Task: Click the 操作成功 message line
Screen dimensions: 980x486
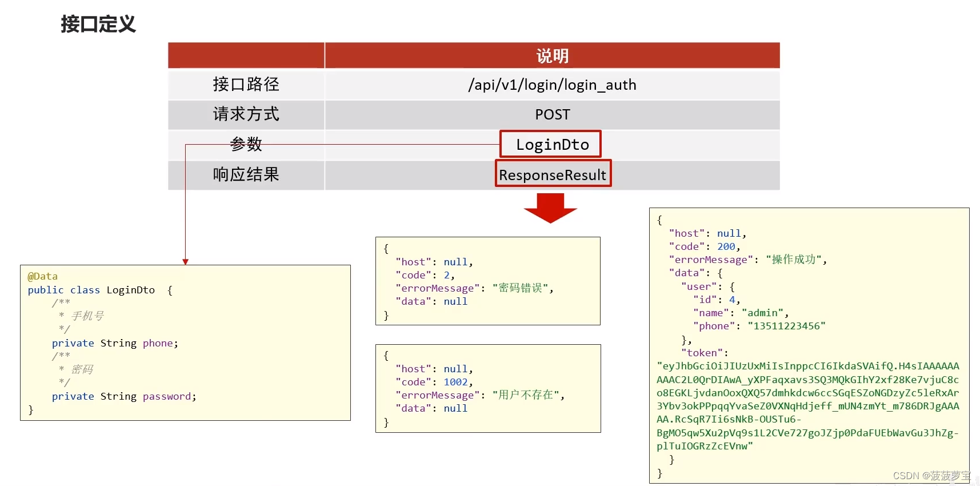Action: pyautogui.click(x=748, y=260)
